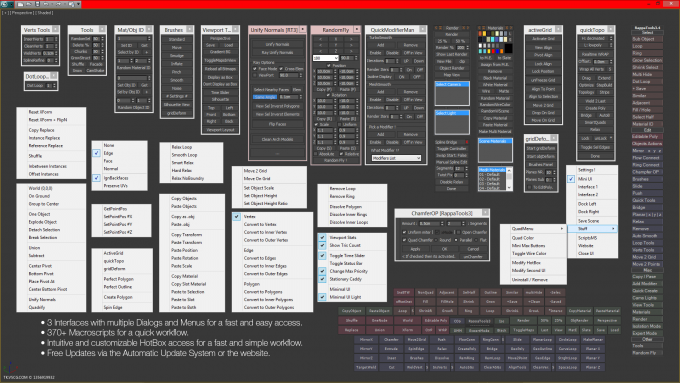The image size is (680, 383).
Task: Toggle the Face Mode checkbox in Unify Normals
Action: [x=255, y=69]
